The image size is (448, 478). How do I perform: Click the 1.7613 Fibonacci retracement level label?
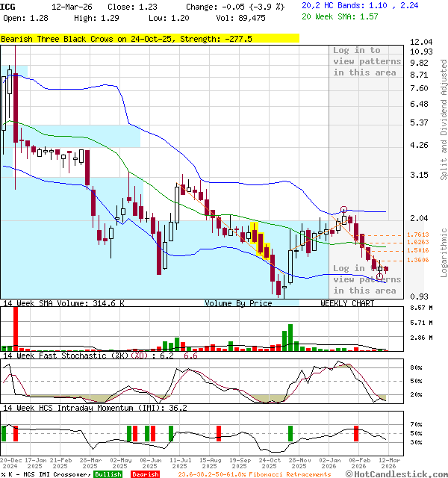tap(417, 235)
